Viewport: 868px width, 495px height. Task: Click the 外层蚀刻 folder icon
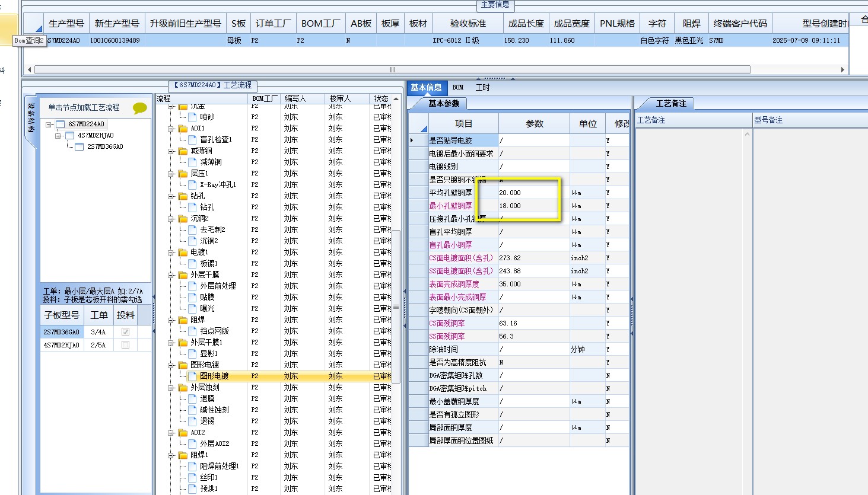pyautogui.click(x=183, y=388)
